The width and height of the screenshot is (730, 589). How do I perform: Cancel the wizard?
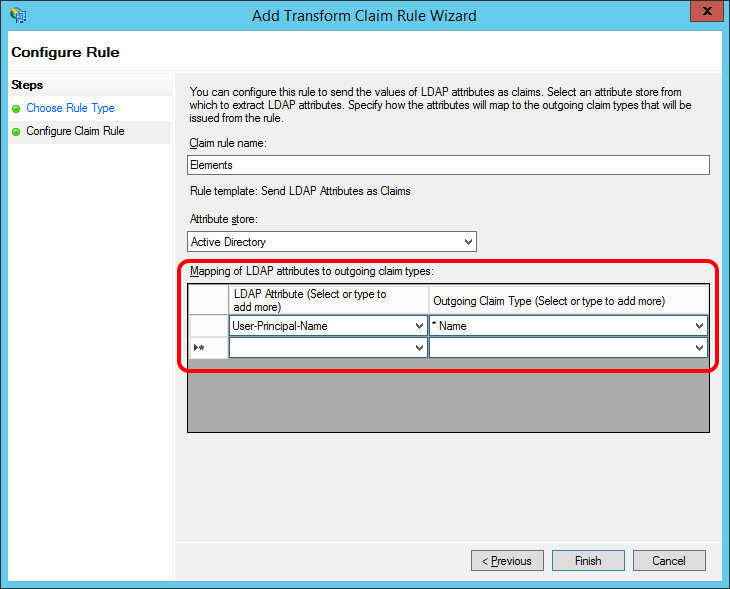tap(669, 561)
